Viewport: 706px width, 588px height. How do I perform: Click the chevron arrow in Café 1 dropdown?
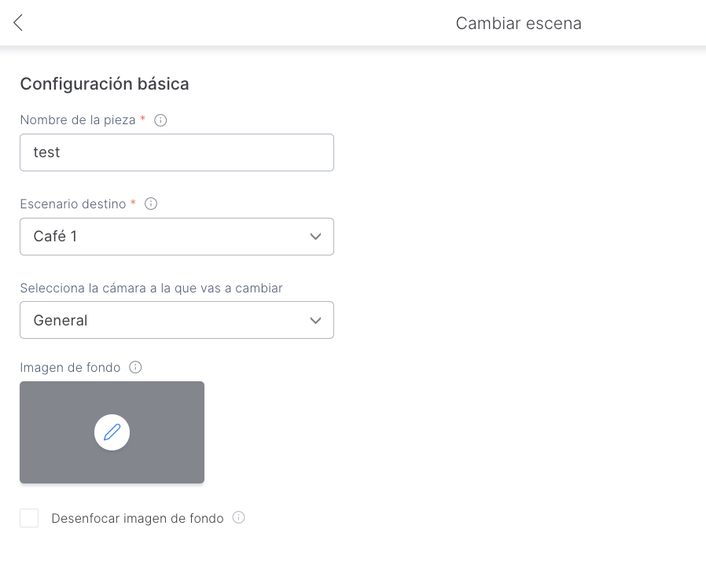[x=315, y=237]
